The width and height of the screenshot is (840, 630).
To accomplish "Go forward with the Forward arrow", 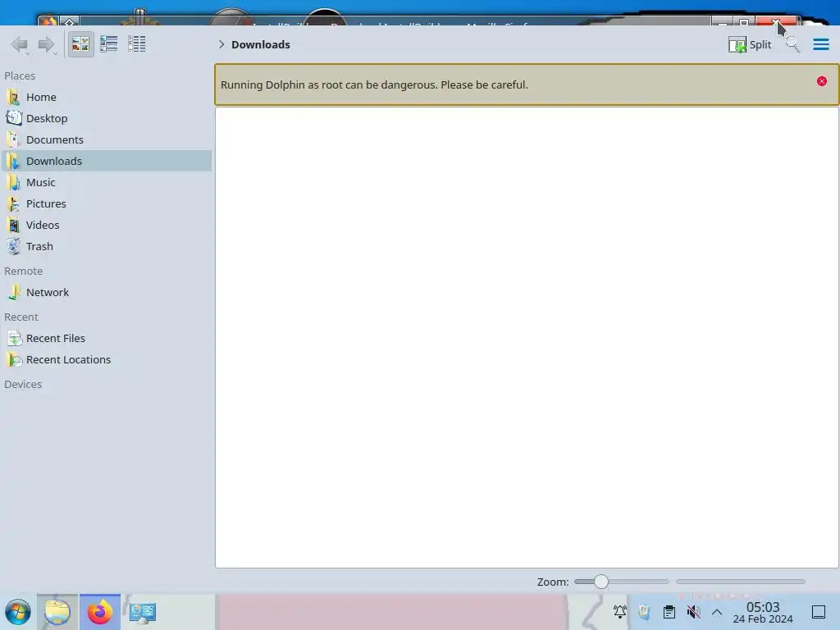I will [x=47, y=44].
